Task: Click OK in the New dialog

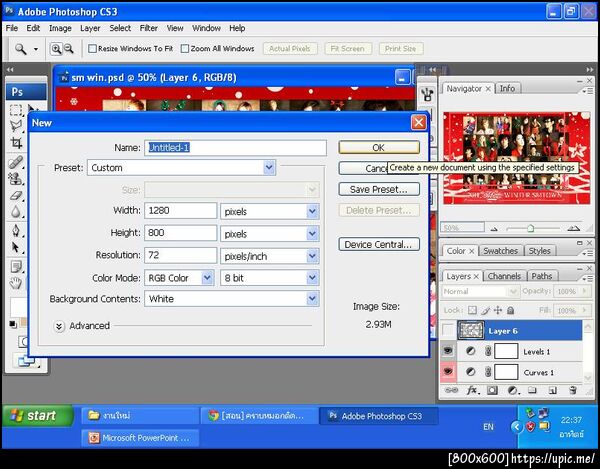Action: click(x=378, y=148)
